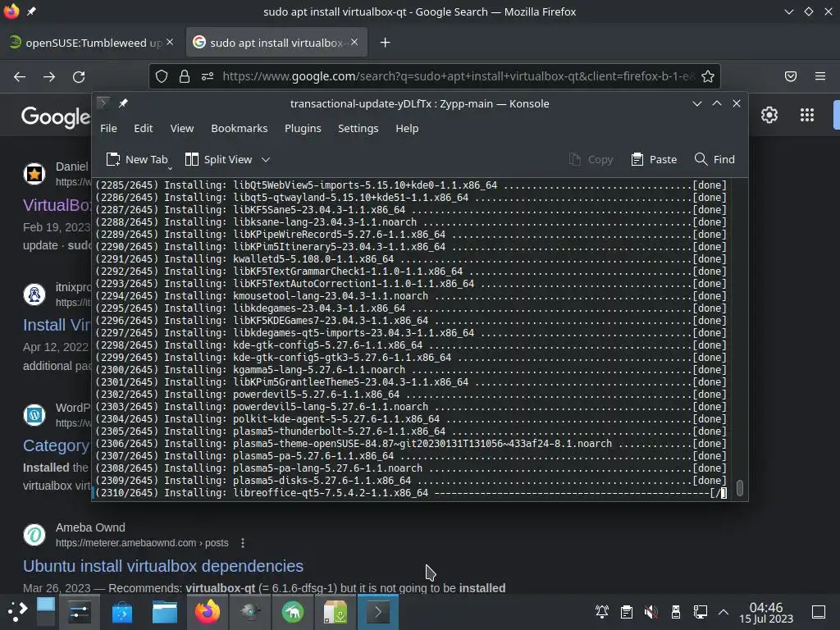Click the powerdevil5-5.27.6 line in terminal
This screenshot has height=630, width=840.
tap(410, 395)
